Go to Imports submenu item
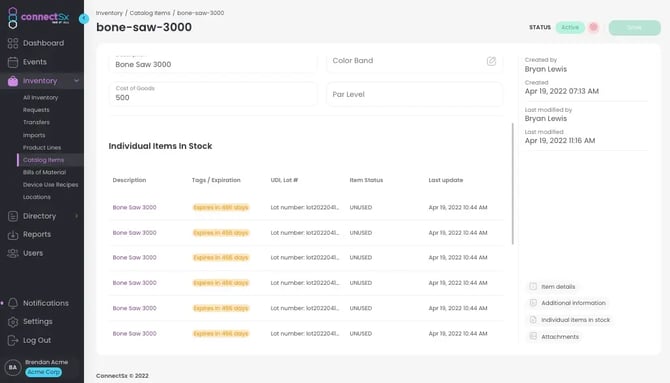Viewport: 670px width, 383px height. [x=34, y=136]
